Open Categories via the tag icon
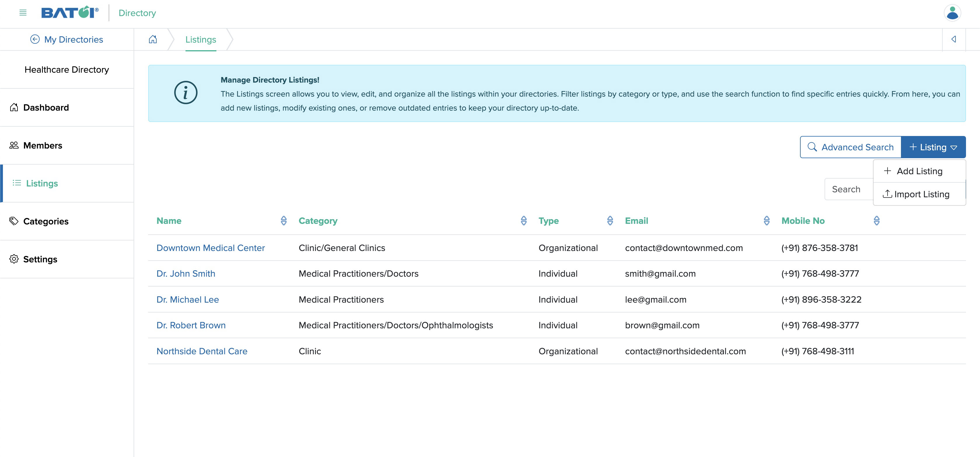The width and height of the screenshot is (980, 457). [14, 221]
